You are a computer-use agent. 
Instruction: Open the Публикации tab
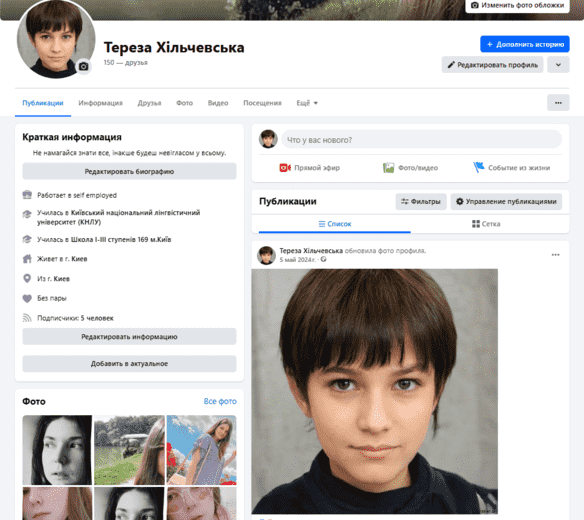(43, 103)
